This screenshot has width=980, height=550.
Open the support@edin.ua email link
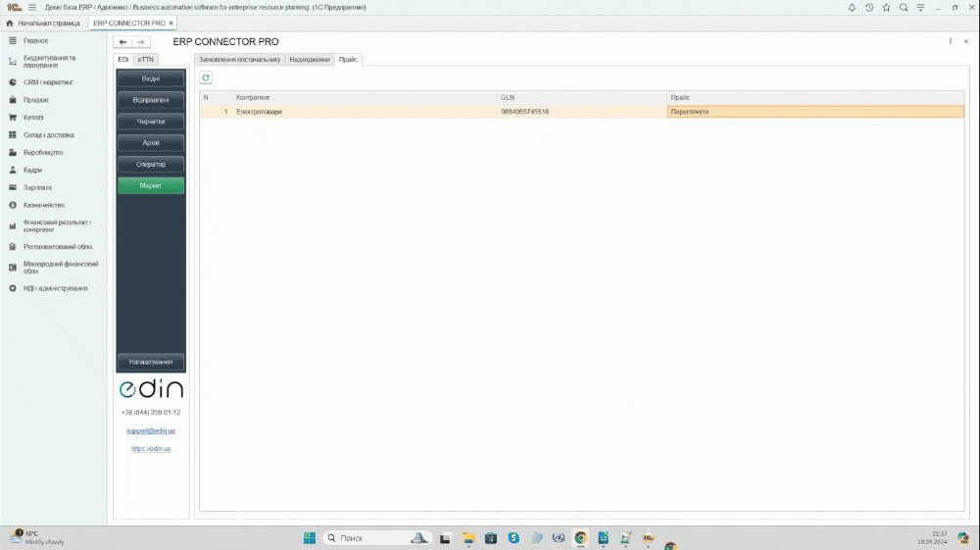point(151,430)
